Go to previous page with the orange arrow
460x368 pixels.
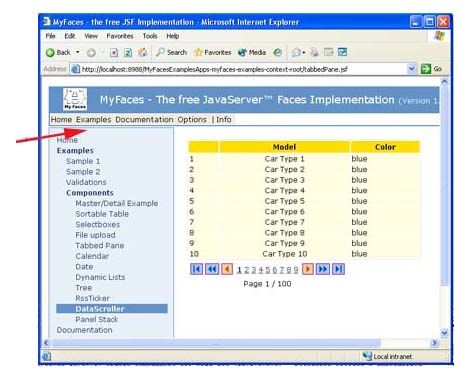point(227,269)
